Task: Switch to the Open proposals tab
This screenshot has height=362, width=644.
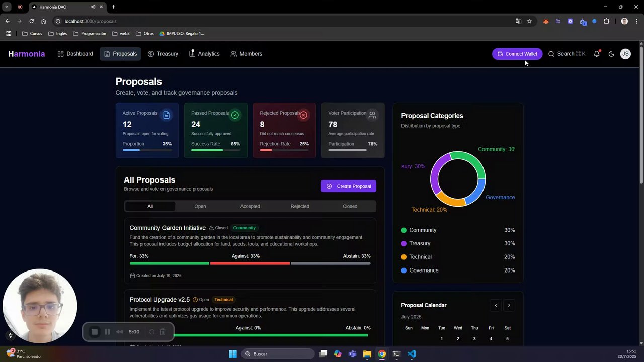Action: point(200,206)
